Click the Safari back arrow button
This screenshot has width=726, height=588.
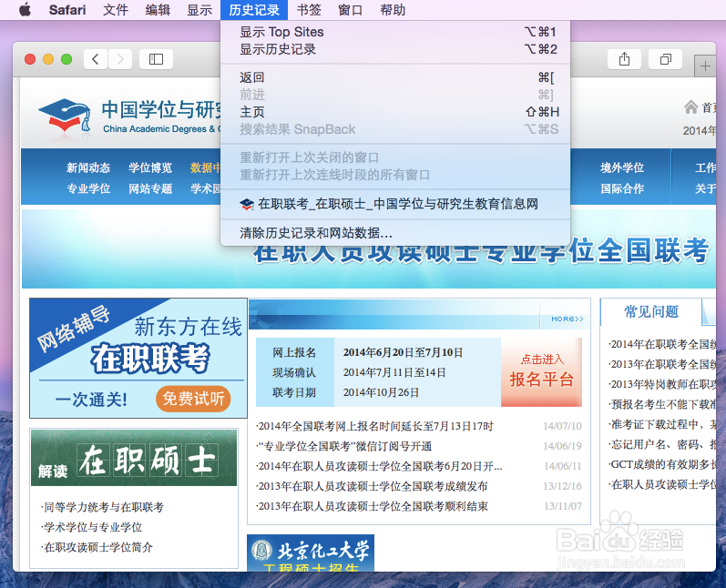(x=96, y=59)
